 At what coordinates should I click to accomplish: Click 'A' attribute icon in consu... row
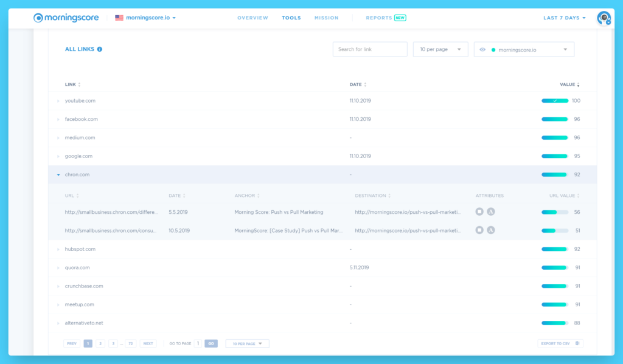tap(491, 230)
